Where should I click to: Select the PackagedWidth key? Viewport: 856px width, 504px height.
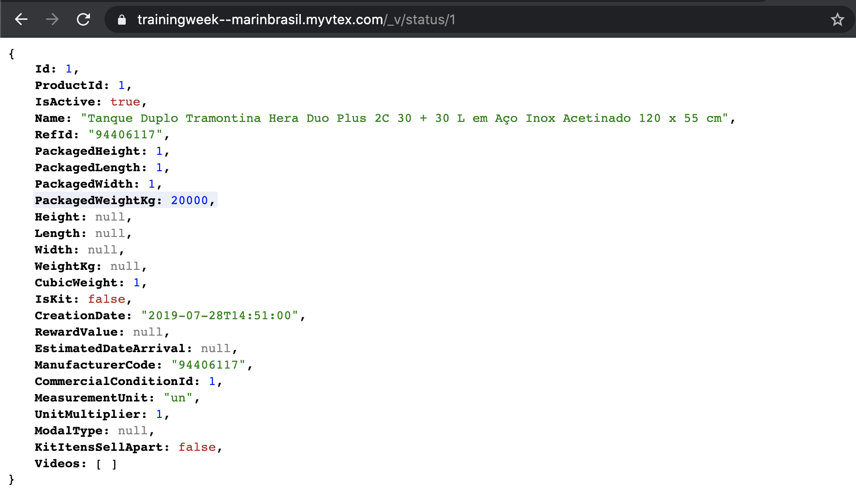pos(87,184)
